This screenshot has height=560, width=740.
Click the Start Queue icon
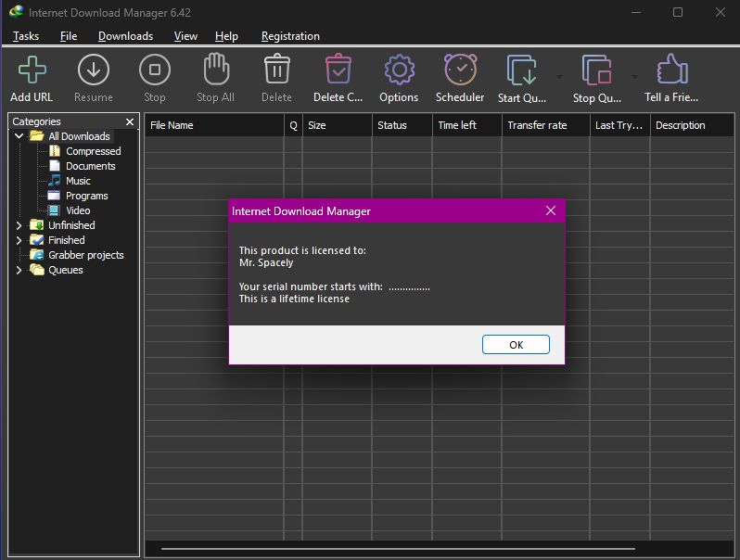pyautogui.click(x=522, y=70)
